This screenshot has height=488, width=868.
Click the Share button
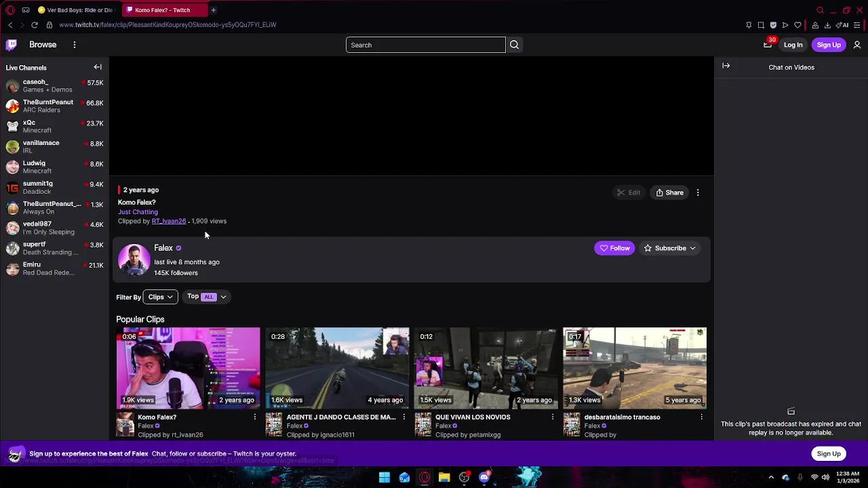pyautogui.click(x=669, y=192)
